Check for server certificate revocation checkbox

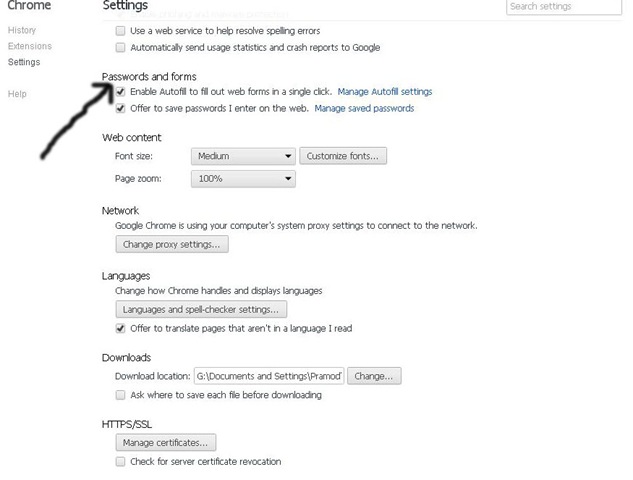121,462
